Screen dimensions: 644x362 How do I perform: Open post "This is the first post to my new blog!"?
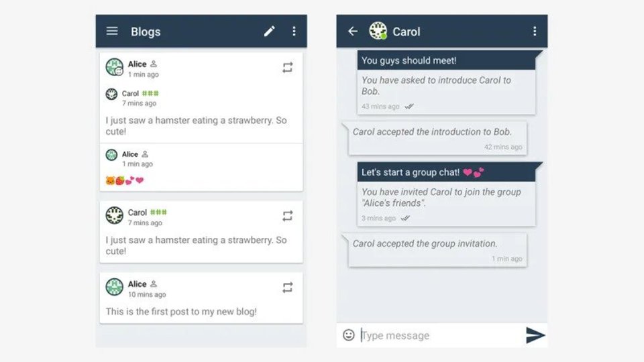[201, 298]
